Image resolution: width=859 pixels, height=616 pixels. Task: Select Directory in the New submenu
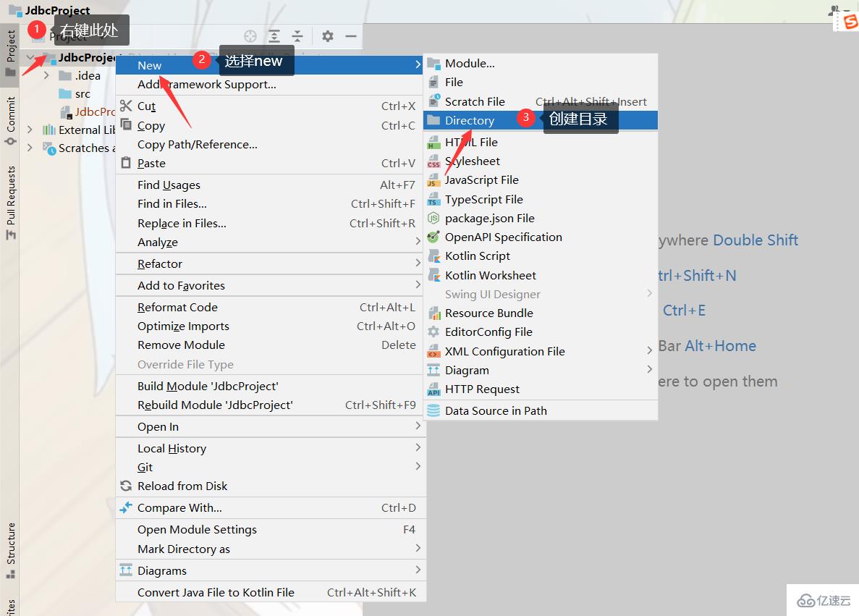tap(541, 120)
